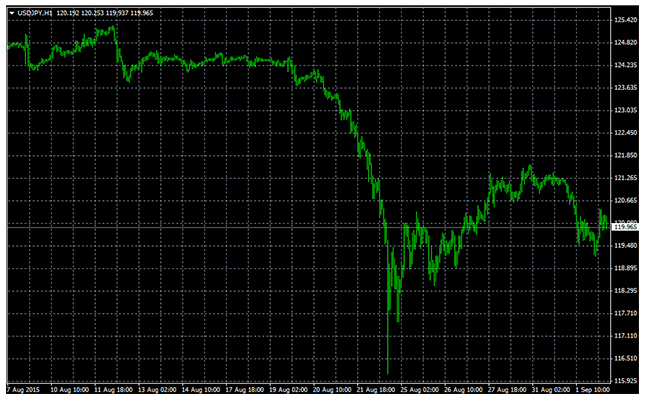
Task: Select the USDJPY,H1 chart title label
Action: pyautogui.click(x=35, y=13)
